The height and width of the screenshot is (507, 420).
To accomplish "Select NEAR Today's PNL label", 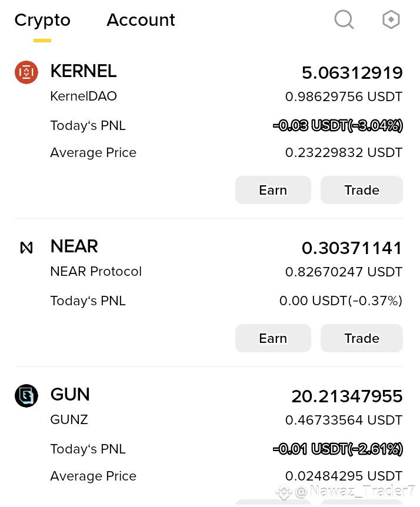I will tap(88, 301).
